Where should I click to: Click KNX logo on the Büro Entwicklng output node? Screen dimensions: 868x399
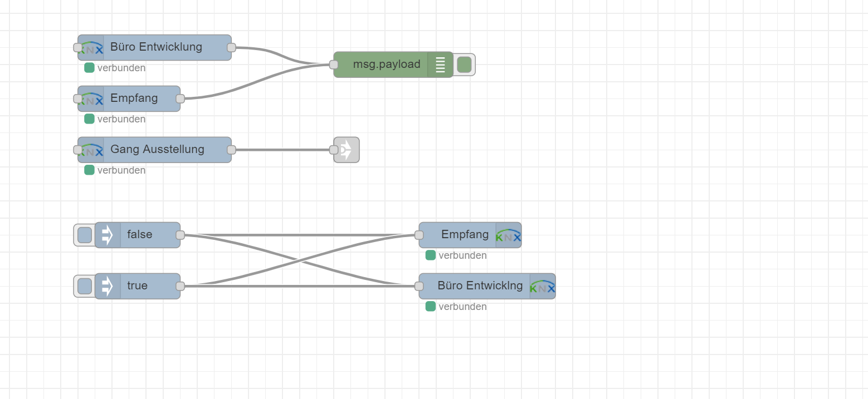[x=542, y=287]
